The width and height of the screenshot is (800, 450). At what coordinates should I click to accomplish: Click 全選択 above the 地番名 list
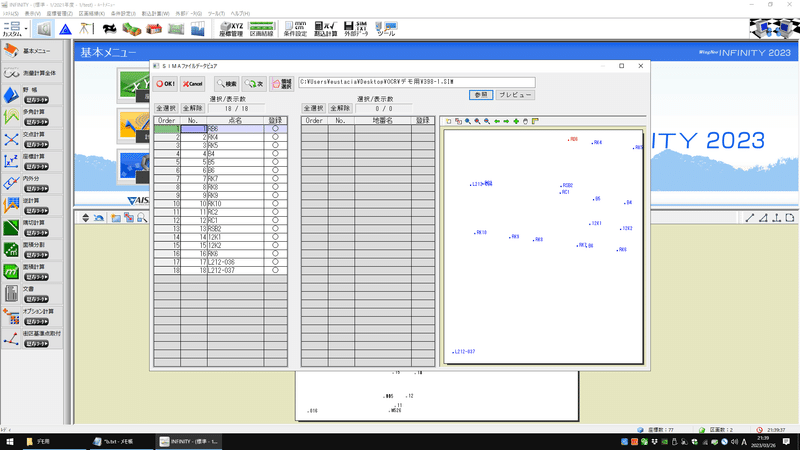click(x=313, y=108)
